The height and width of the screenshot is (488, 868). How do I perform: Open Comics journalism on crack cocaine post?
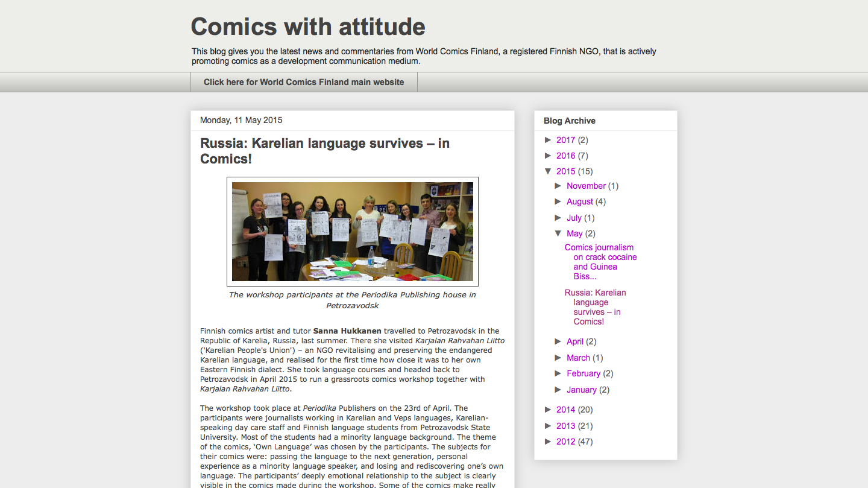(601, 262)
